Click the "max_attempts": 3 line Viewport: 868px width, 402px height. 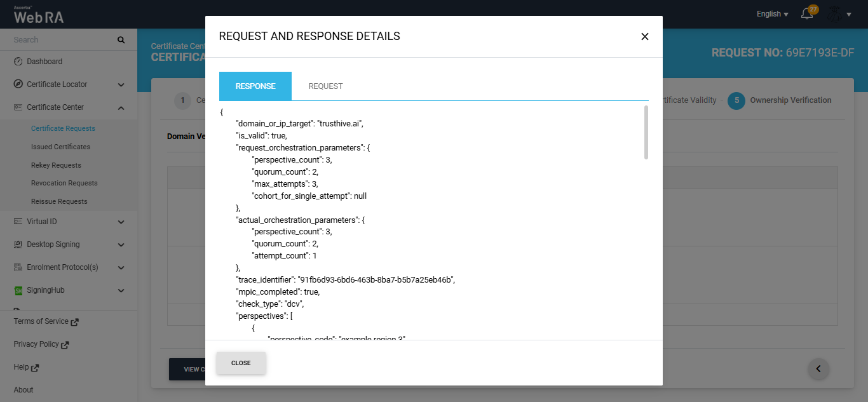pos(284,184)
